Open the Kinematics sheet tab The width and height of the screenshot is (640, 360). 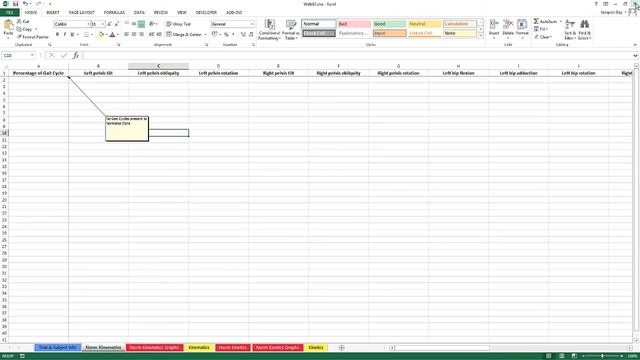199,347
